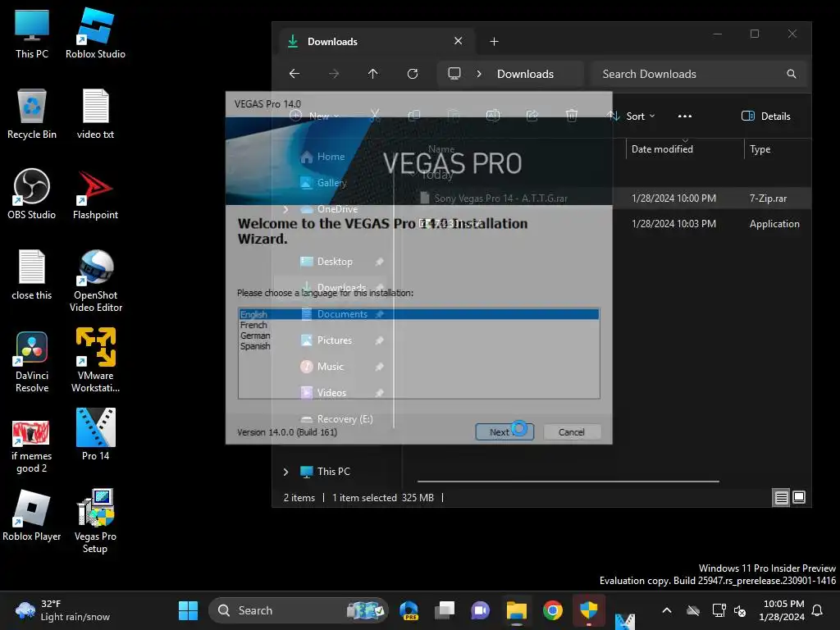This screenshot has width=840, height=630.
Task: Click Downloads in the address bar
Action: pyautogui.click(x=525, y=74)
